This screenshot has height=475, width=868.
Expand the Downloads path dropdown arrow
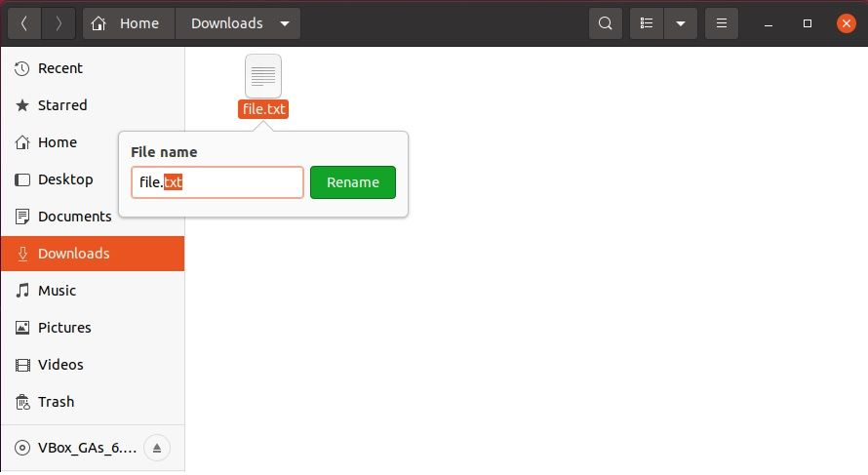point(285,23)
